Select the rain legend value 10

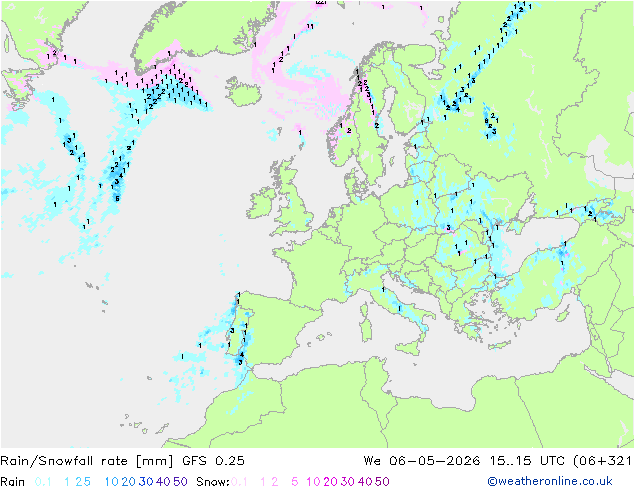click(x=111, y=482)
